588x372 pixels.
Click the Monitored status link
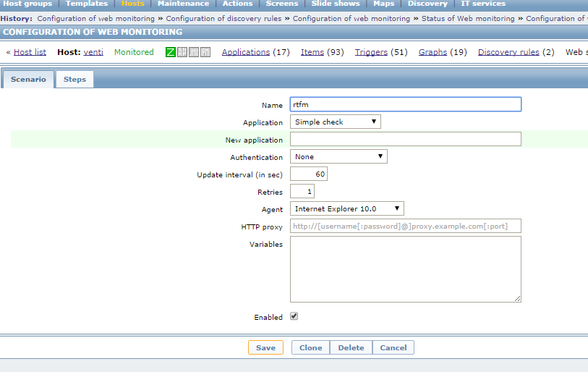134,52
